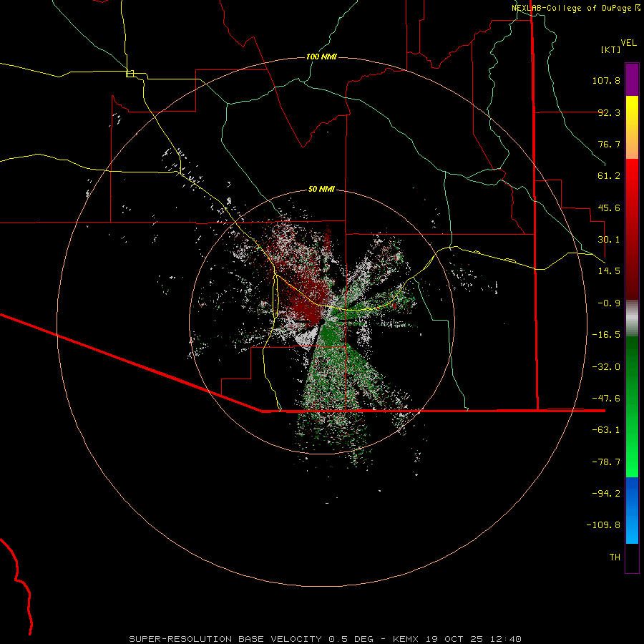Pick the purple segment of velocity color bar
This screenshot has width=644, height=644.
(x=632, y=79)
